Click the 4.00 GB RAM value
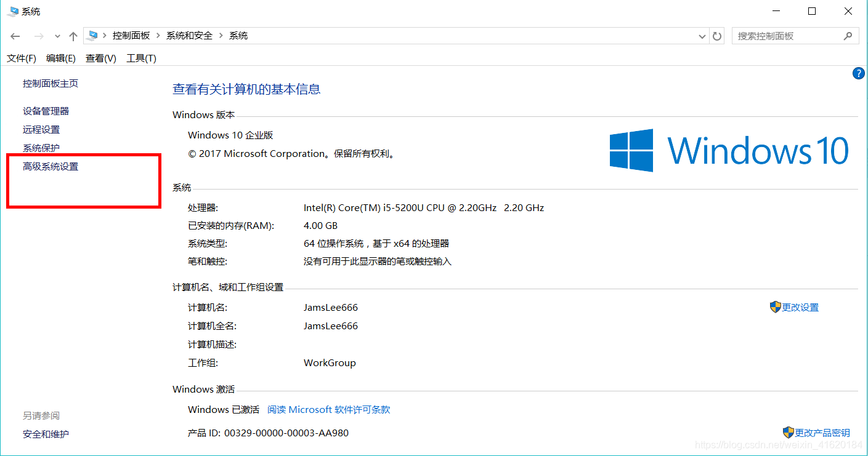Screen dimensions: 868x456 pos(320,226)
